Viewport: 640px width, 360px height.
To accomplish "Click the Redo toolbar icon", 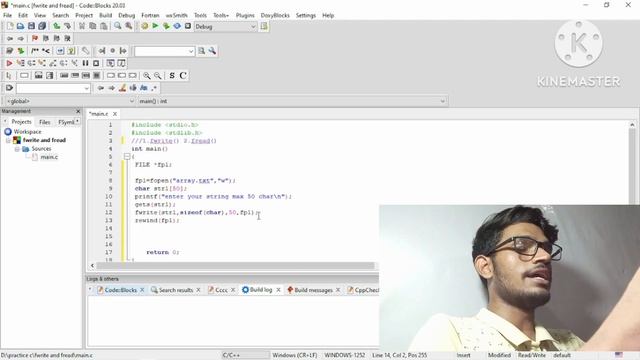I will pos(67,26).
